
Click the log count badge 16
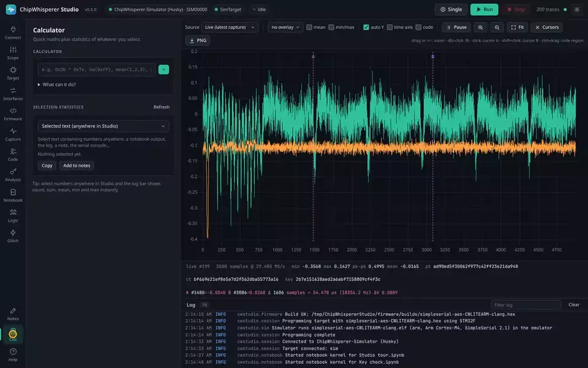[x=204, y=305]
